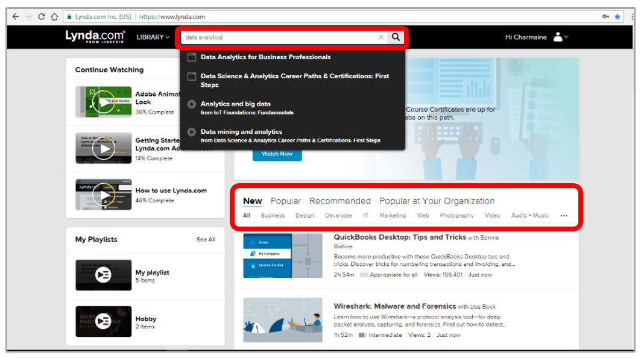The image size is (644, 358).
Task: Click the green padlock security icon
Action: (x=69, y=17)
